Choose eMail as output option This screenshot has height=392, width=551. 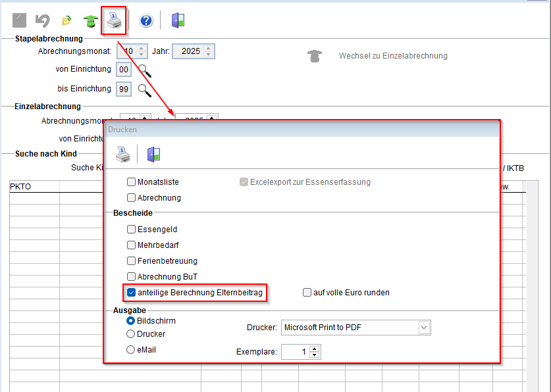tap(130, 349)
